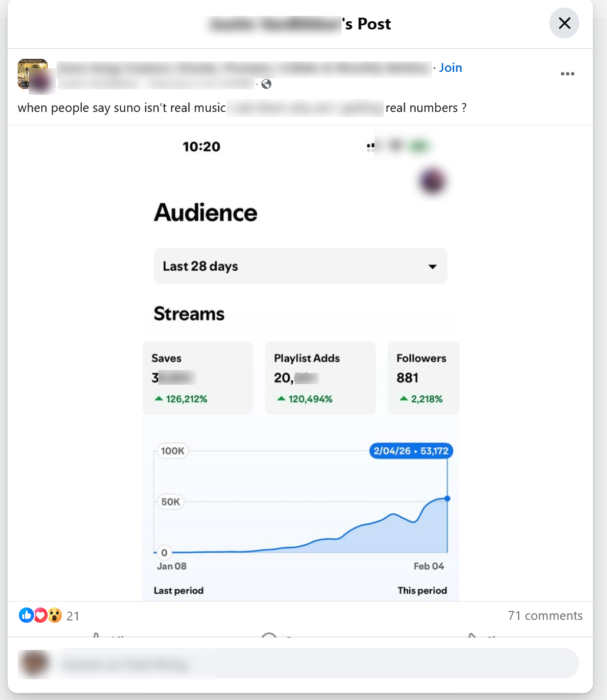Open the three-dot post options menu
Viewport: 607px width, 700px height.
568,74
